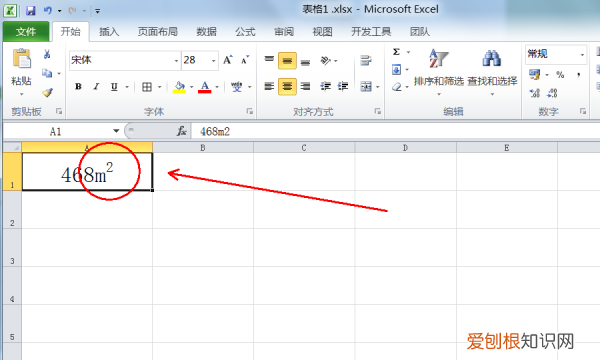This screenshot has height=360, width=600.
Task: Apply cell borders with the border icon
Action: click(x=147, y=87)
